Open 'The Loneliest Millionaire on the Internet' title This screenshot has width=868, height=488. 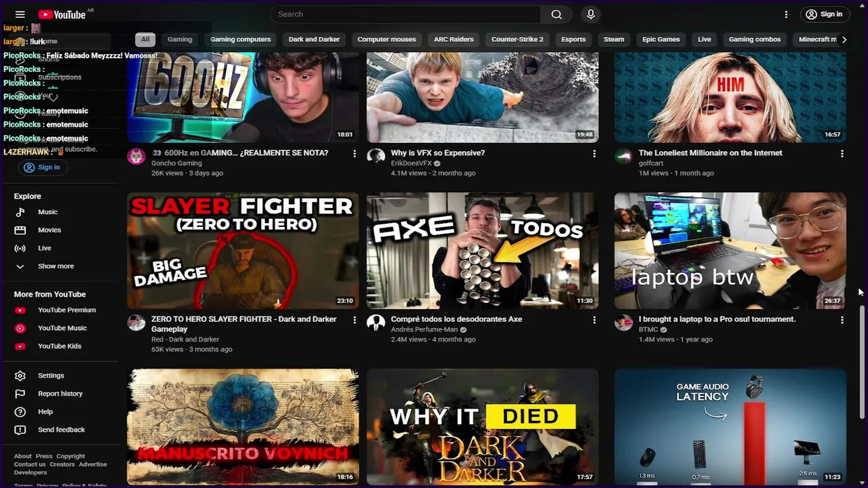coord(710,153)
